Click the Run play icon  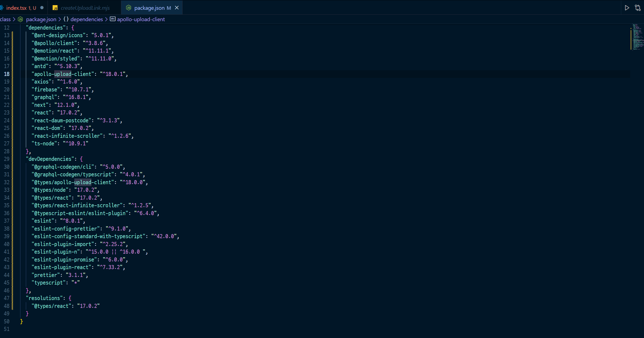pyautogui.click(x=627, y=8)
